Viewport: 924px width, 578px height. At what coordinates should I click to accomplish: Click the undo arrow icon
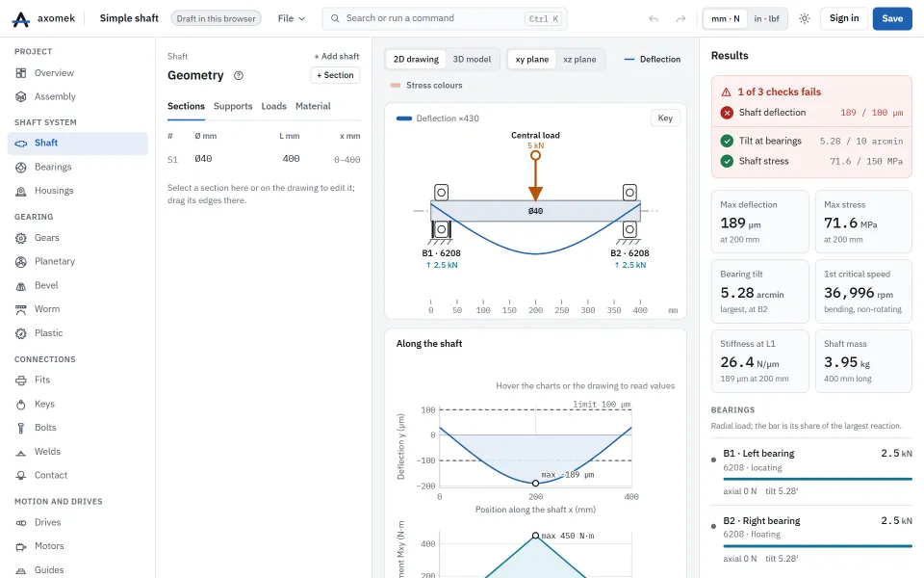coord(654,19)
